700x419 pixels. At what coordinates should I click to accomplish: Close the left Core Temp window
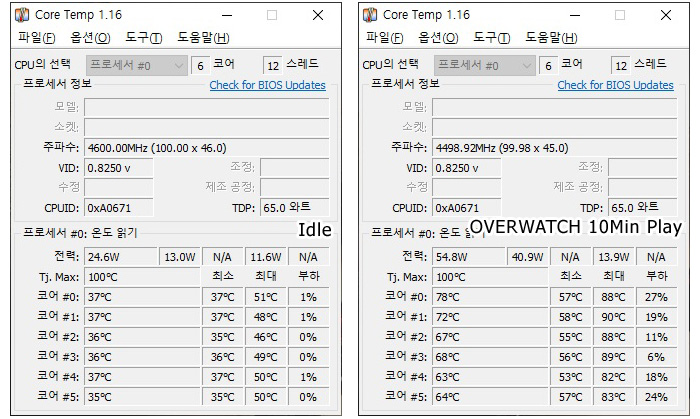tap(318, 15)
